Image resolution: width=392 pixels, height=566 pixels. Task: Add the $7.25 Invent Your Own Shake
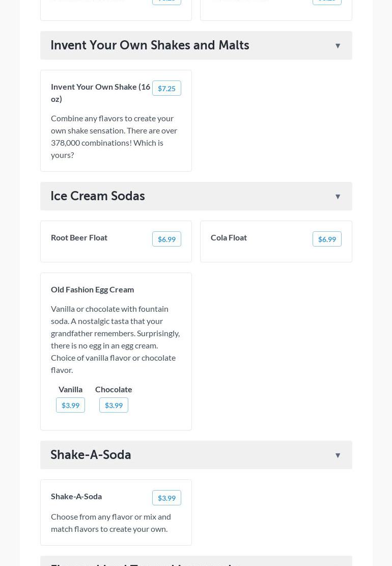pyautogui.click(x=166, y=88)
